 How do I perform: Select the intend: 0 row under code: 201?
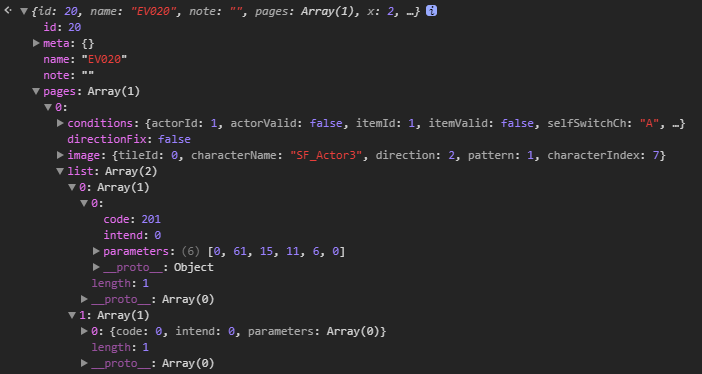click(x=132, y=235)
